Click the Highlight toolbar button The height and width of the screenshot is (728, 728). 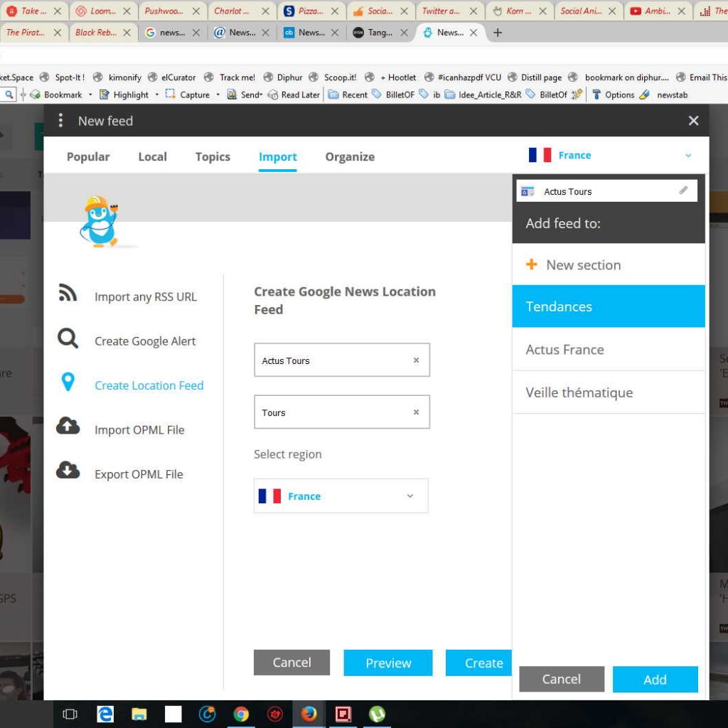(124, 95)
